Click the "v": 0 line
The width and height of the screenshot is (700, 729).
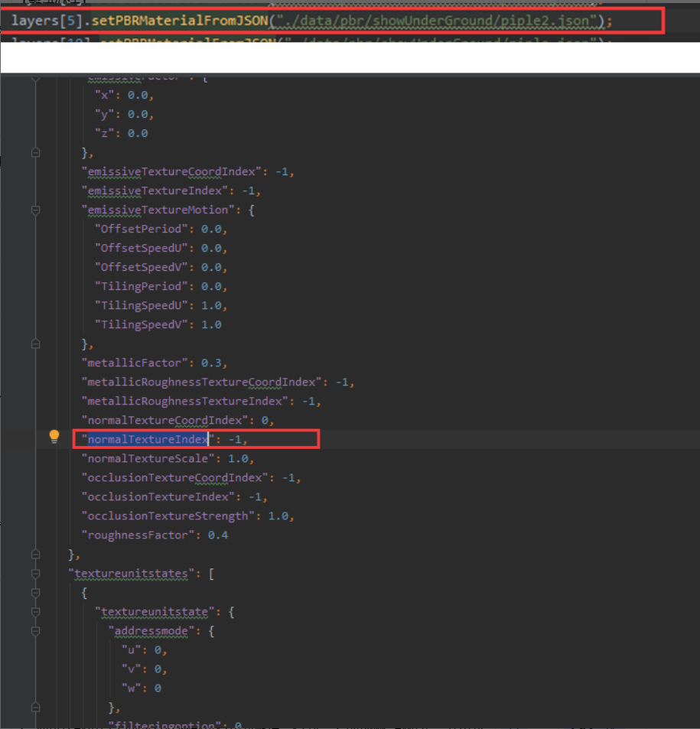tap(144, 669)
